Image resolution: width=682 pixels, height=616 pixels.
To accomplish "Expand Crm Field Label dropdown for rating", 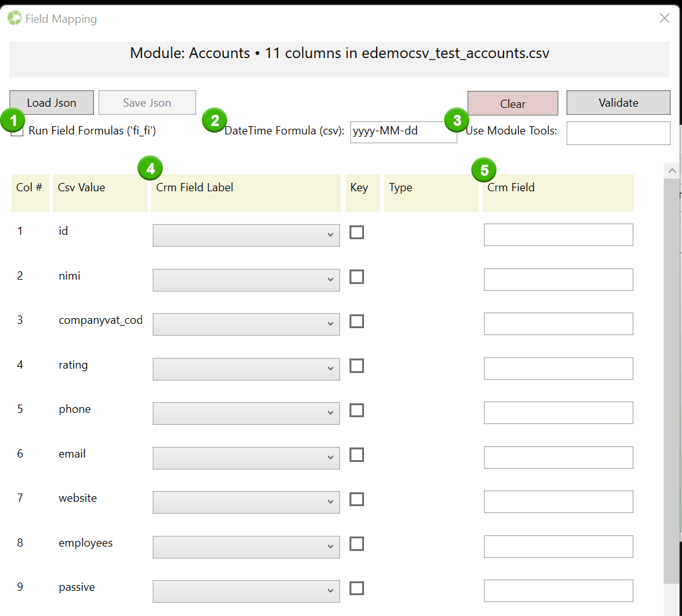I will [x=246, y=369].
